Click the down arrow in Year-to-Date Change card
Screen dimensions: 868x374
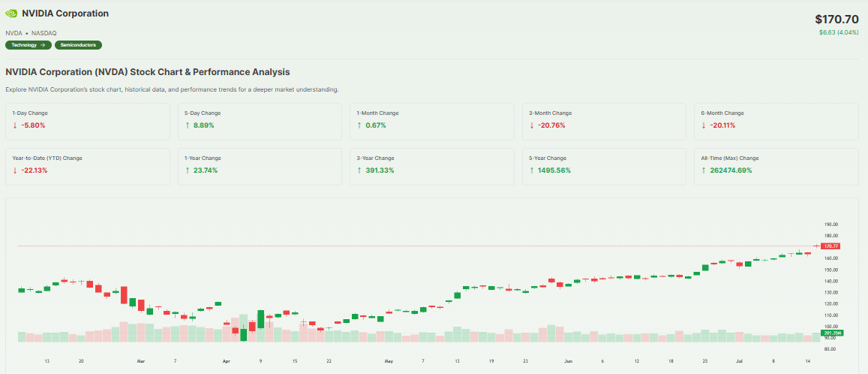[14, 170]
